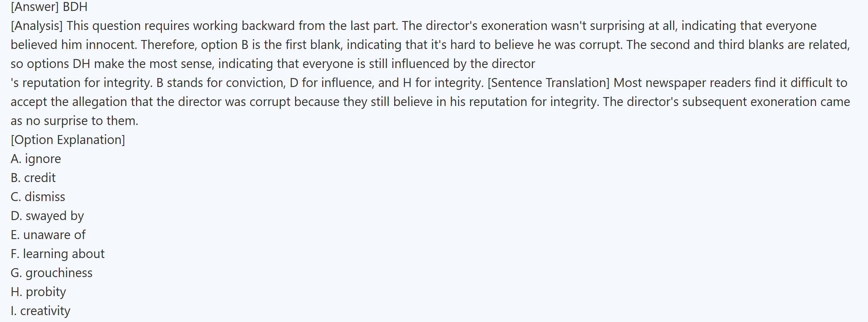Click the "[Option Explanation]" heading
The height and width of the screenshot is (322, 868).
[x=68, y=140]
